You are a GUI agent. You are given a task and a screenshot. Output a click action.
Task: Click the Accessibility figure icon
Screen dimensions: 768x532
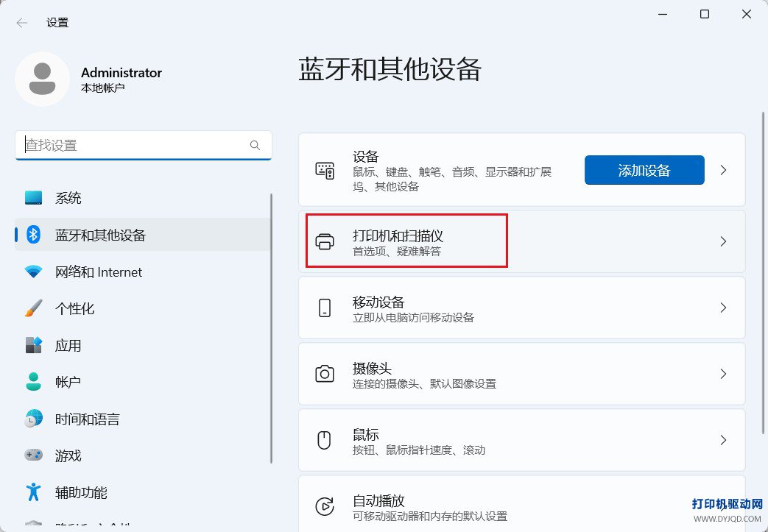coord(33,492)
